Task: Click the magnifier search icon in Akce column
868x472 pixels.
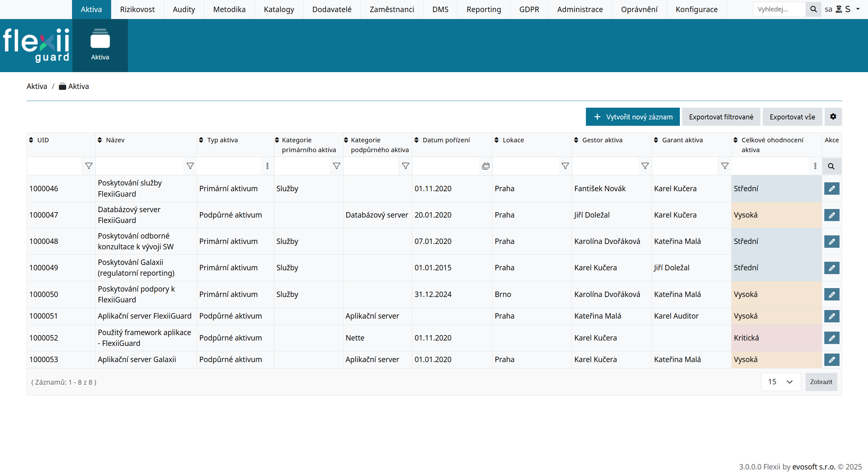Action: point(831,166)
